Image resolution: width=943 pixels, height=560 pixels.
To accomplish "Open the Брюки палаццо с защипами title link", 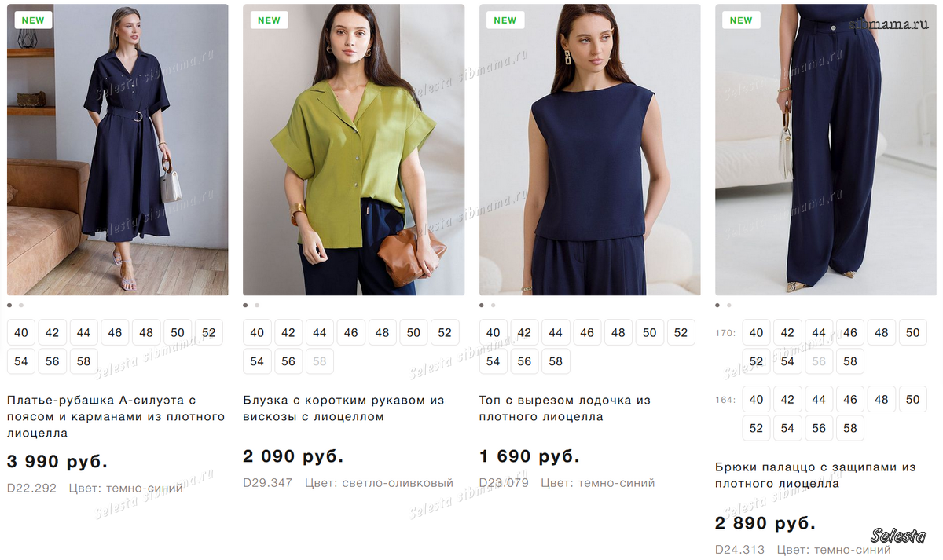I will (x=815, y=475).
